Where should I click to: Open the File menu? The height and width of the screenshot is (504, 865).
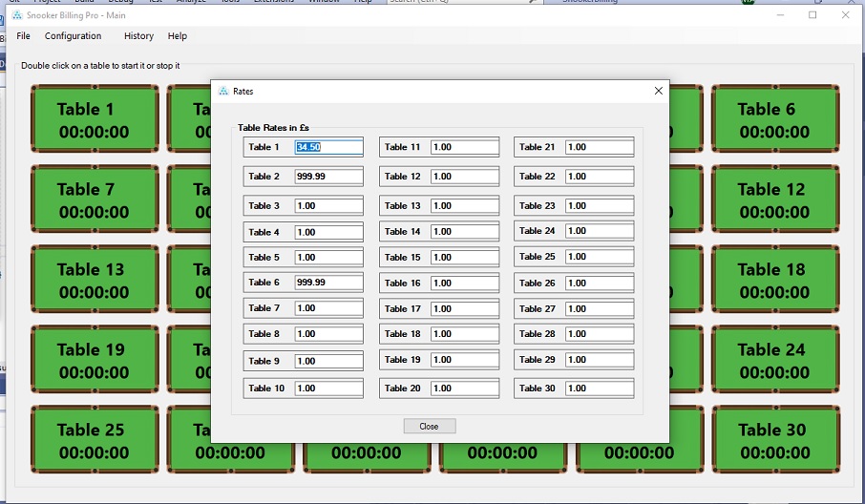[23, 36]
